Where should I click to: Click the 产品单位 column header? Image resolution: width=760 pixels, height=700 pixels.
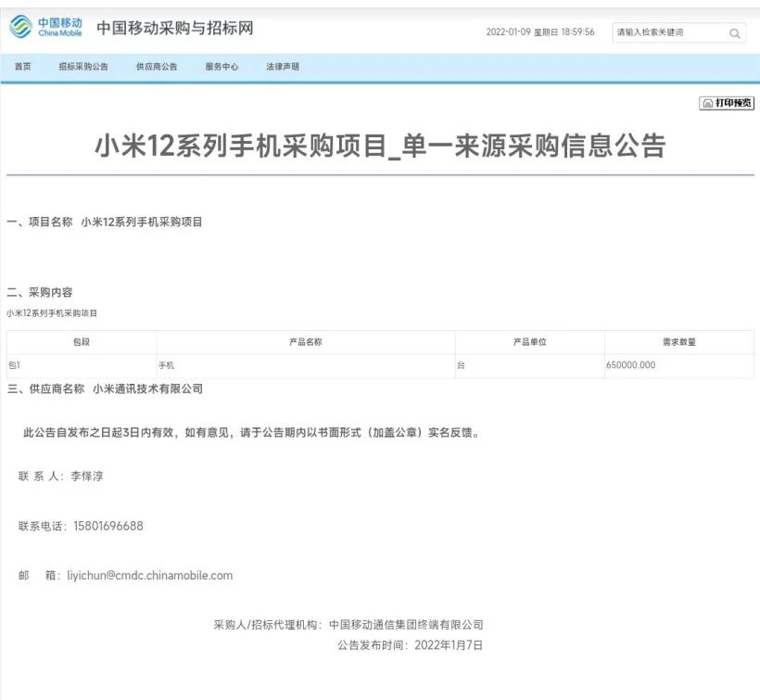[x=530, y=342]
